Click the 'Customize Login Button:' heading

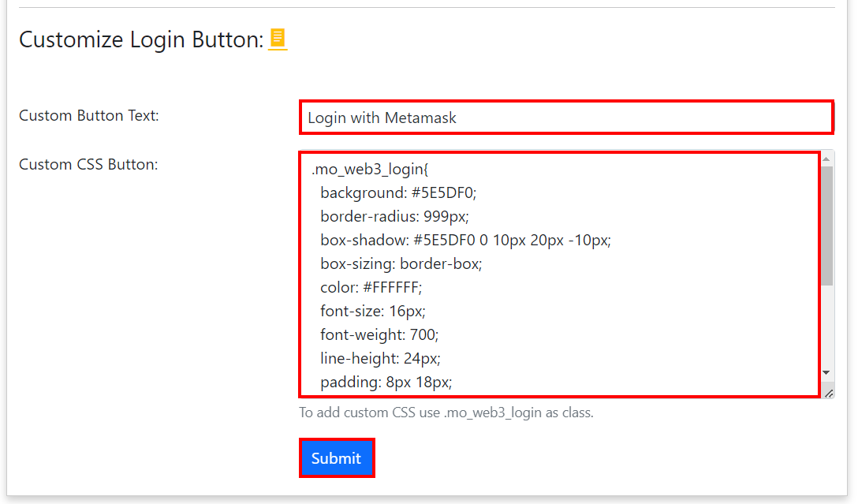(141, 39)
